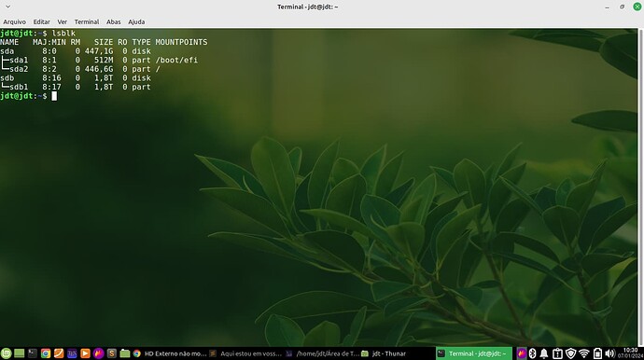Open the shield security tray icon
Image resolution: width=644 pixels, height=360 pixels.
pyautogui.click(x=570, y=353)
